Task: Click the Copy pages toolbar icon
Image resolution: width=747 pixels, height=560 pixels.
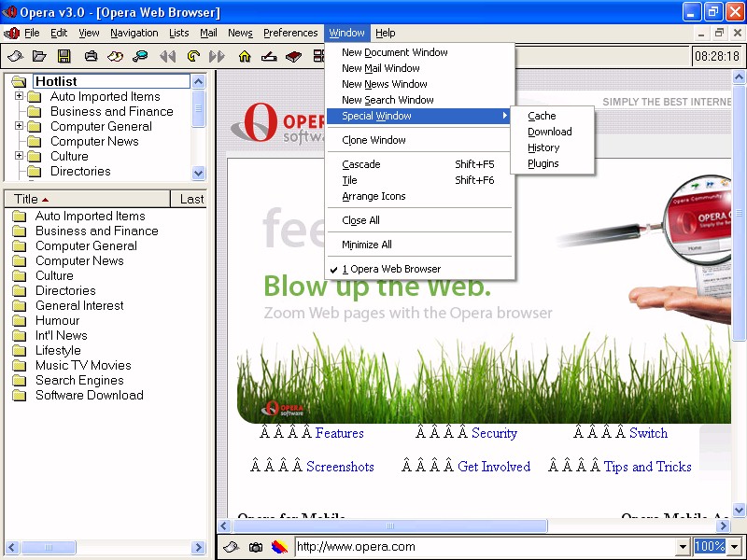Action: click(x=115, y=56)
